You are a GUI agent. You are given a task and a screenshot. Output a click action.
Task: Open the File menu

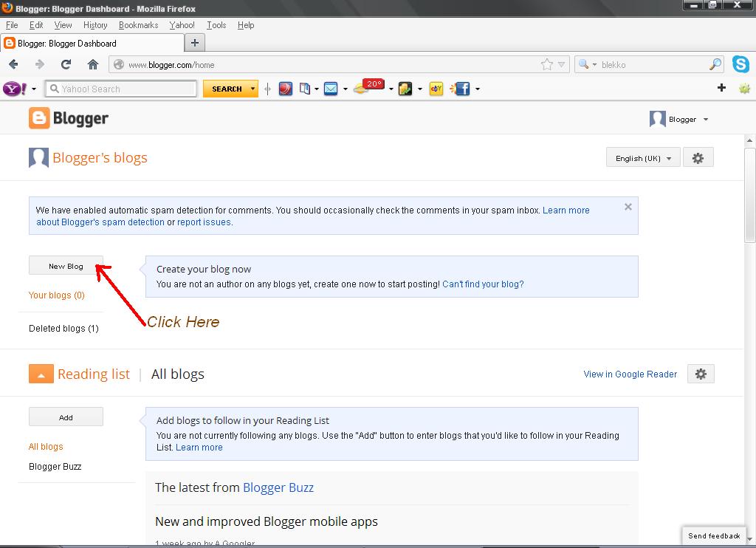[12, 25]
